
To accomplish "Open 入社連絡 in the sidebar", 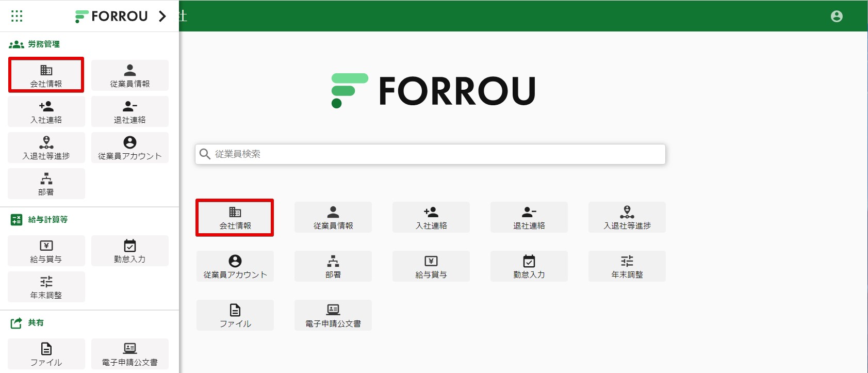I will coord(46,111).
